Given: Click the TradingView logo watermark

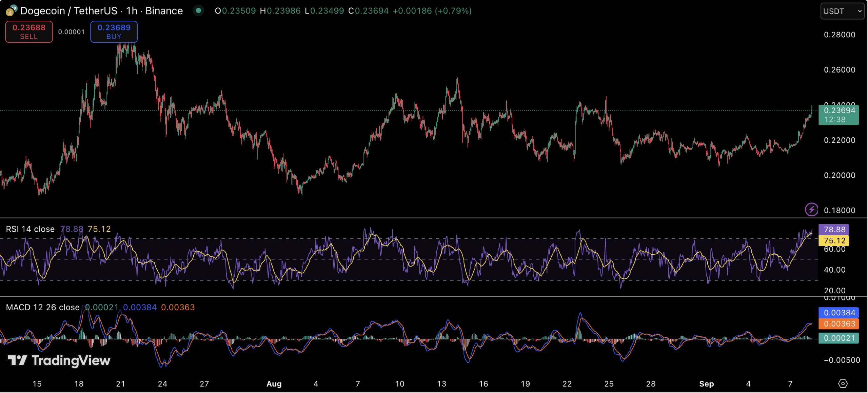Looking at the screenshot, I should coord(59,360).
